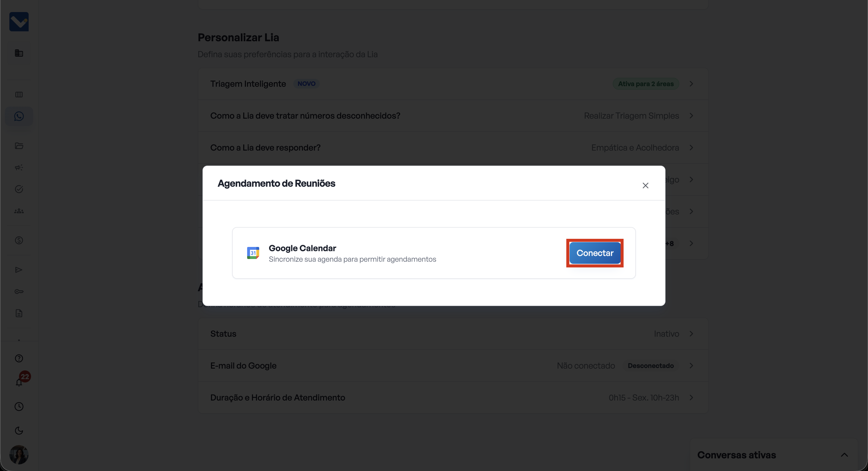Open the team members people icon
868x471 pixels.
tap(19, 211)
